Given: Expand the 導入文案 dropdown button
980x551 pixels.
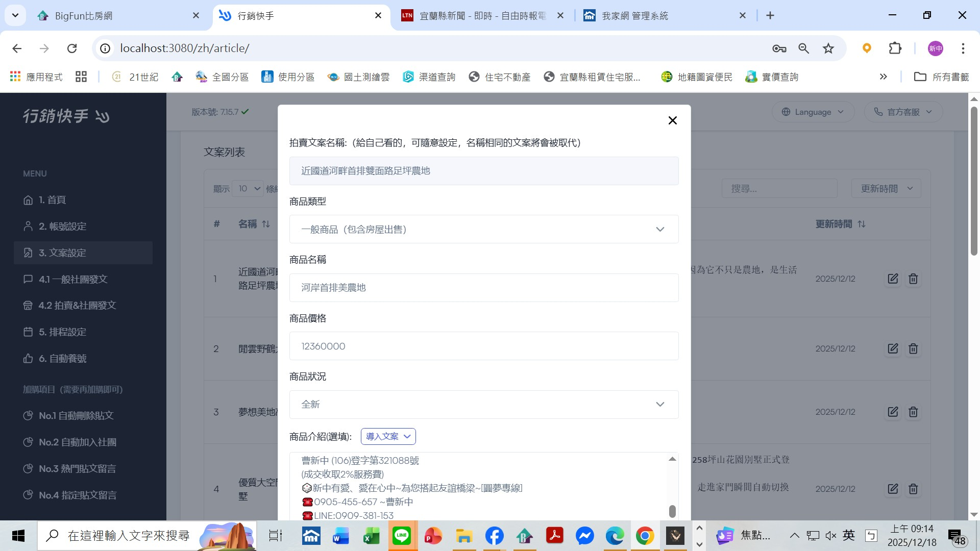Looking at the screenshot, I should coord(388,436).
